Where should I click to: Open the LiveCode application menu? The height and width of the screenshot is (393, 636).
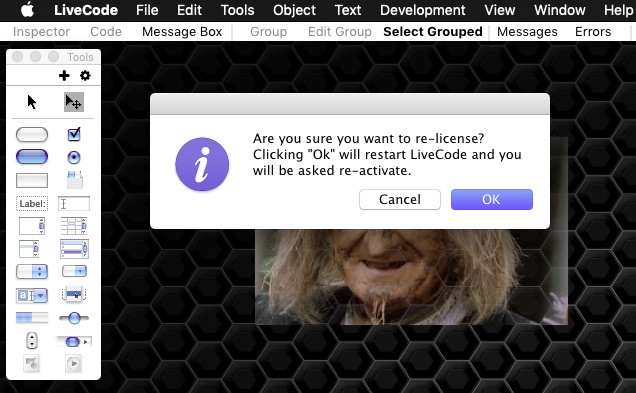coord(86,10)
